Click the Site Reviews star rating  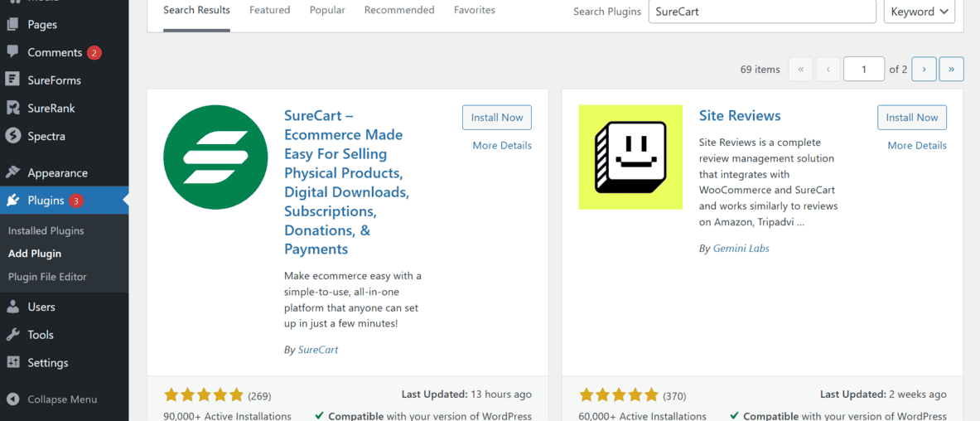619,395
